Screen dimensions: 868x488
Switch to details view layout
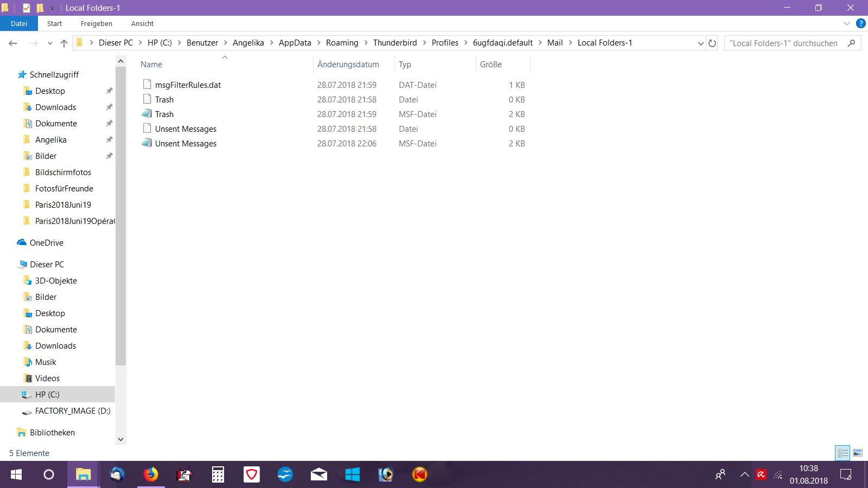843,453
